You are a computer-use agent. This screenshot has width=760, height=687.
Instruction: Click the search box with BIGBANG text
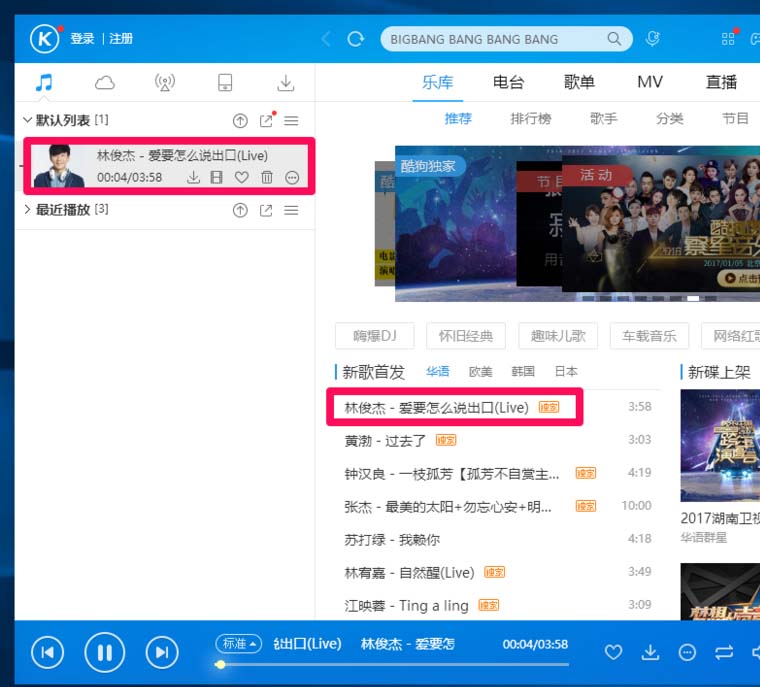coord(507,39)
